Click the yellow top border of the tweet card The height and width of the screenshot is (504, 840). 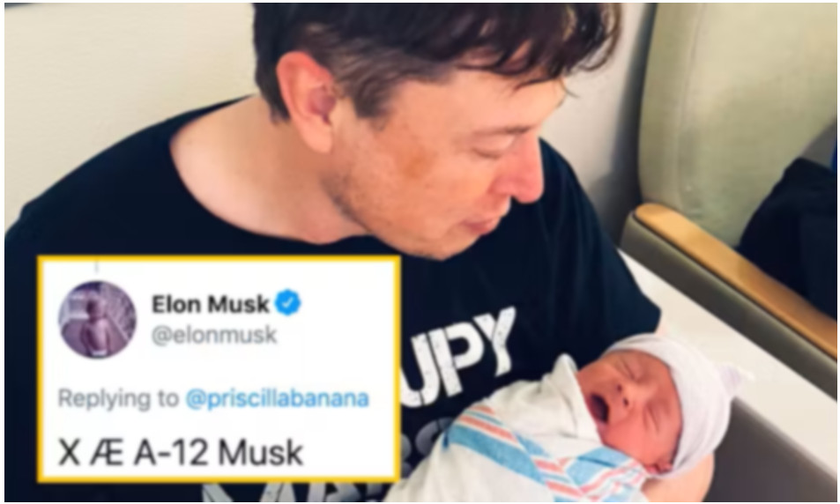click(219, 258)
